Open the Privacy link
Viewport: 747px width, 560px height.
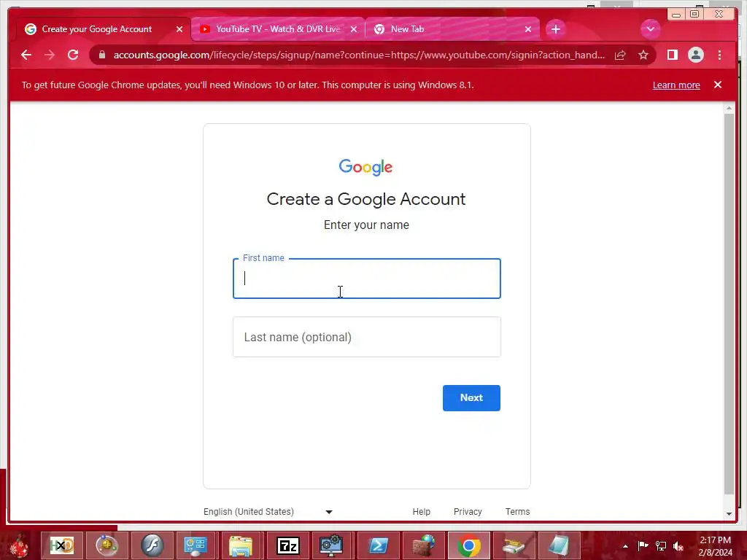coord(468,511)
